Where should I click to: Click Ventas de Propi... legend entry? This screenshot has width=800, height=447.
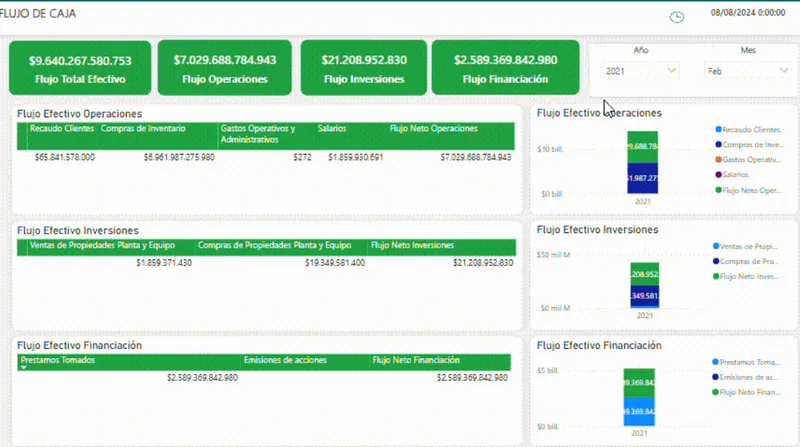(x=745, y=246)
